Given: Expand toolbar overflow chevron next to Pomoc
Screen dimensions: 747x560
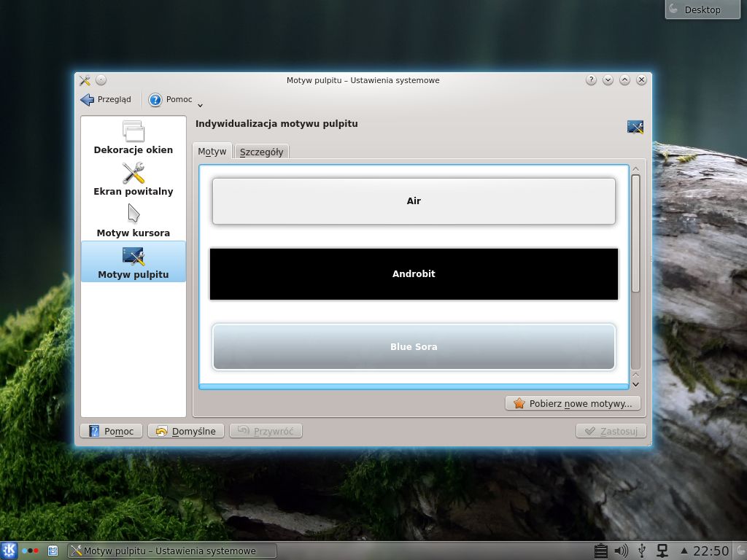Looking at the screenshot, I should [200, 105].
